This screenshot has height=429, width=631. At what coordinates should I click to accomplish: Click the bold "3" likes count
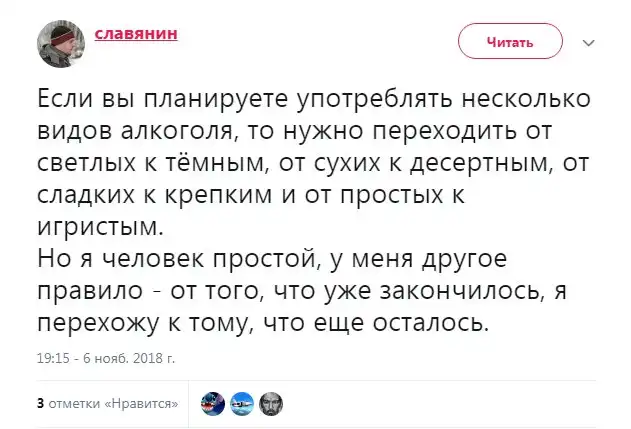pos(39,404)
